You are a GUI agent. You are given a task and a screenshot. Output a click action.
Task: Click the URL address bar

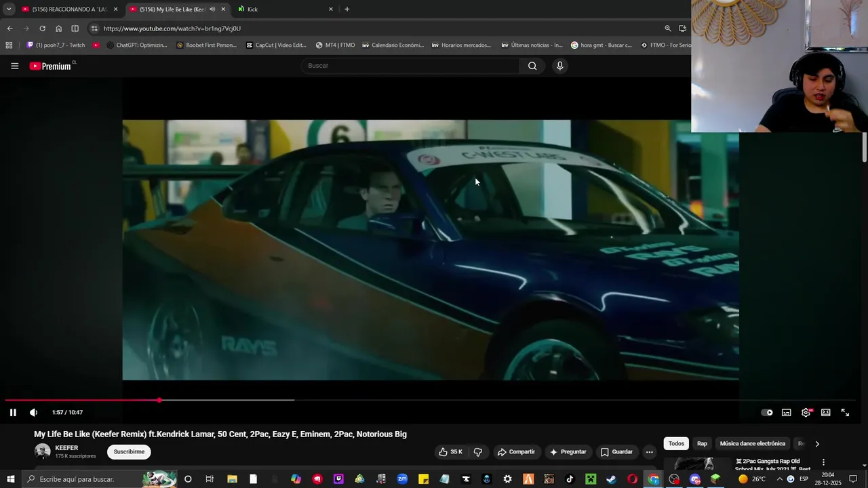tap(373, 28)
